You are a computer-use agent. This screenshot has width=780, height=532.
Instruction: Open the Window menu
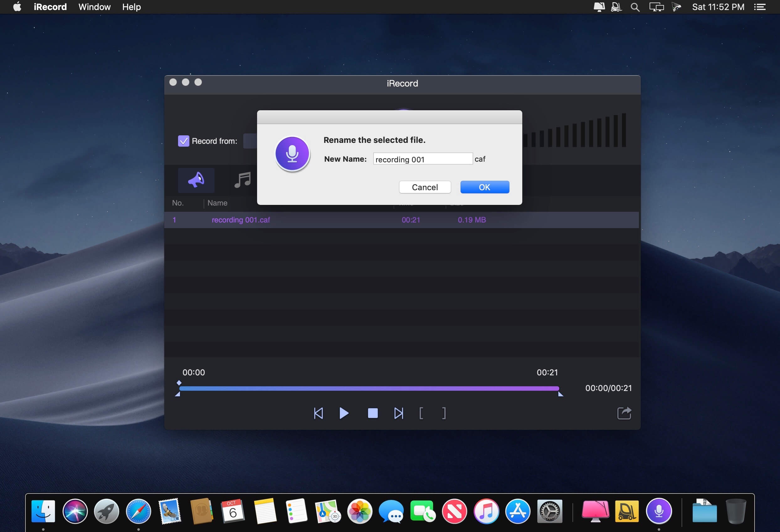click(x=94, y=7)
